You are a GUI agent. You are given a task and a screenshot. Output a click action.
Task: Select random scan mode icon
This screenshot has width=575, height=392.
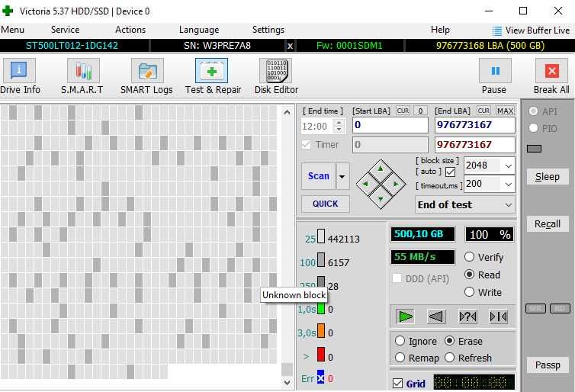[467, 316]
